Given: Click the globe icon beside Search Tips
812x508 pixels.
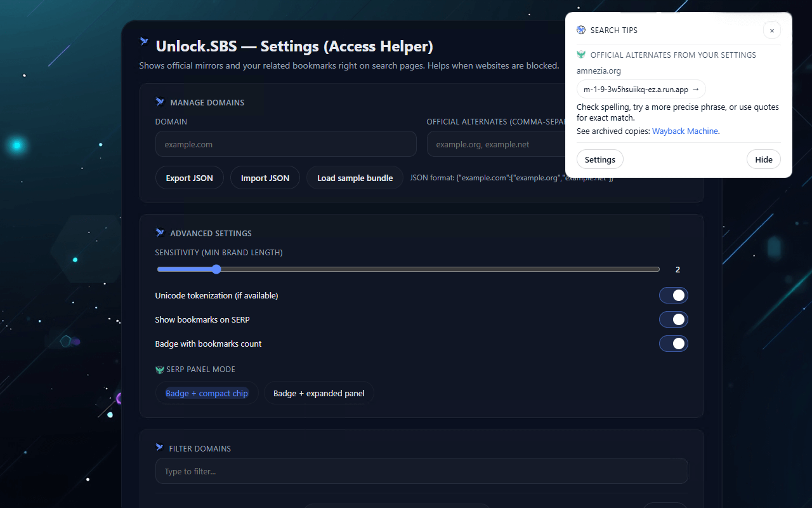Looking at the screenshot, I should coord(581,30).
